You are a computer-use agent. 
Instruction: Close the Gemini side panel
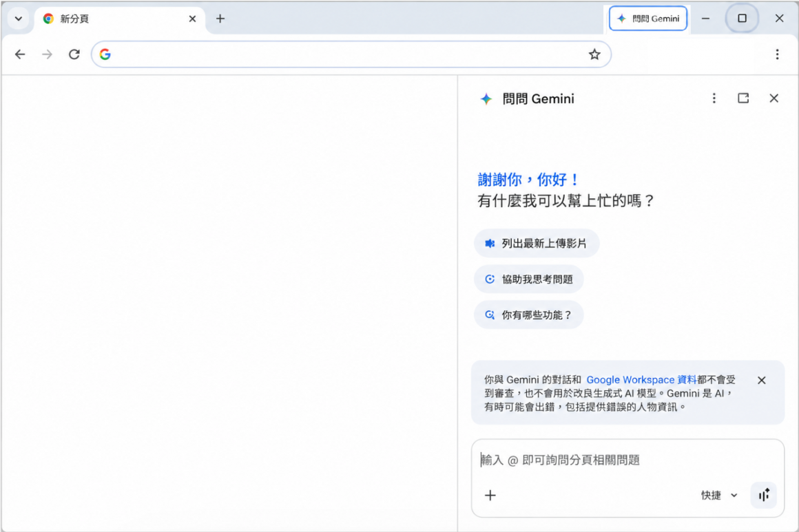(774, 98)
